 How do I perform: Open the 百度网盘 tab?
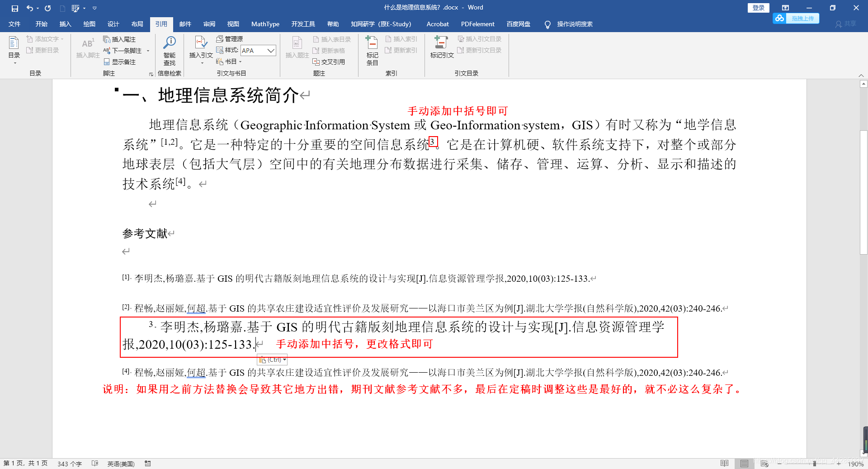(x=519, y=24)
